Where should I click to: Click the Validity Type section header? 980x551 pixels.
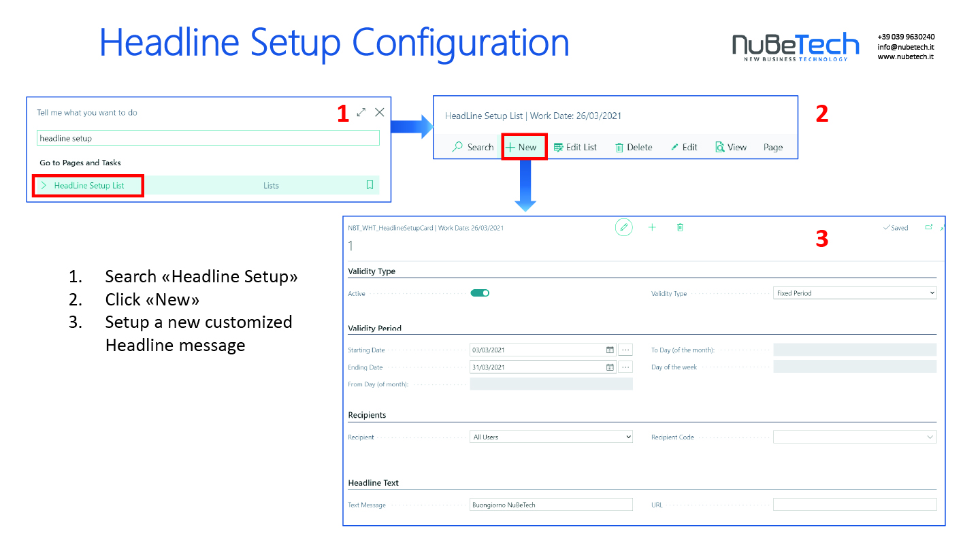pyautogui.click(x=372, y=271)
